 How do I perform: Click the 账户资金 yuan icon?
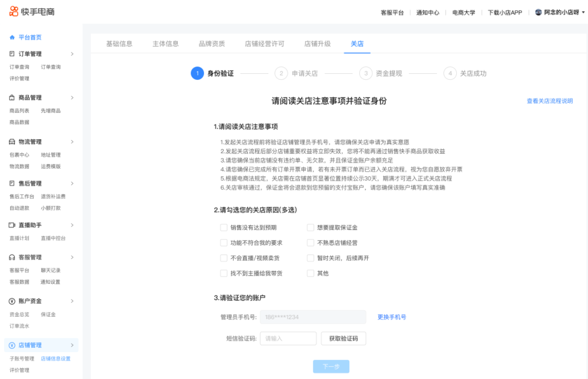[x=12, y=301]
